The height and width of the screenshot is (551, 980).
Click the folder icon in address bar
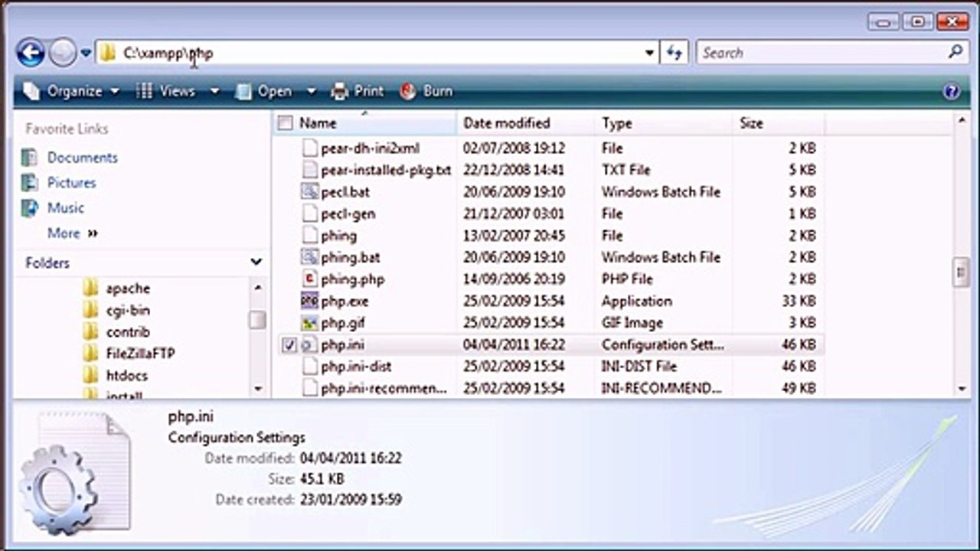[x=108, y=53]
